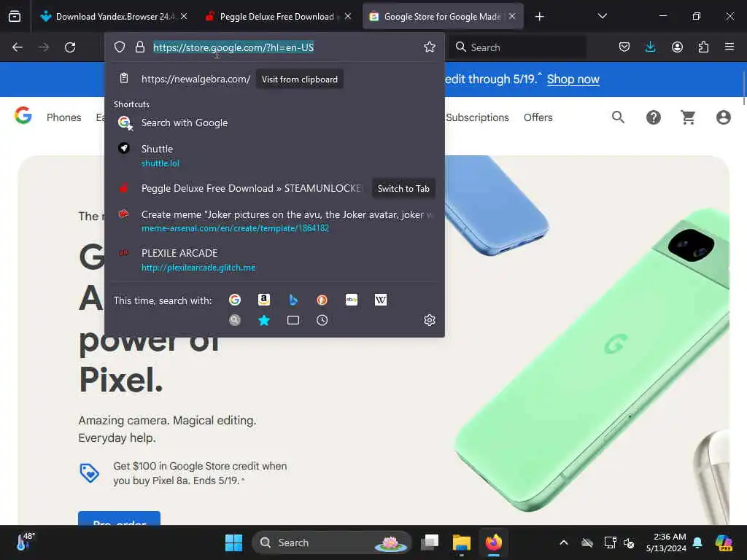This screenshot has height=560, width=747.
Task: Open the Shuttle shortcut suggestion
Action: click(x=274, y=155)
